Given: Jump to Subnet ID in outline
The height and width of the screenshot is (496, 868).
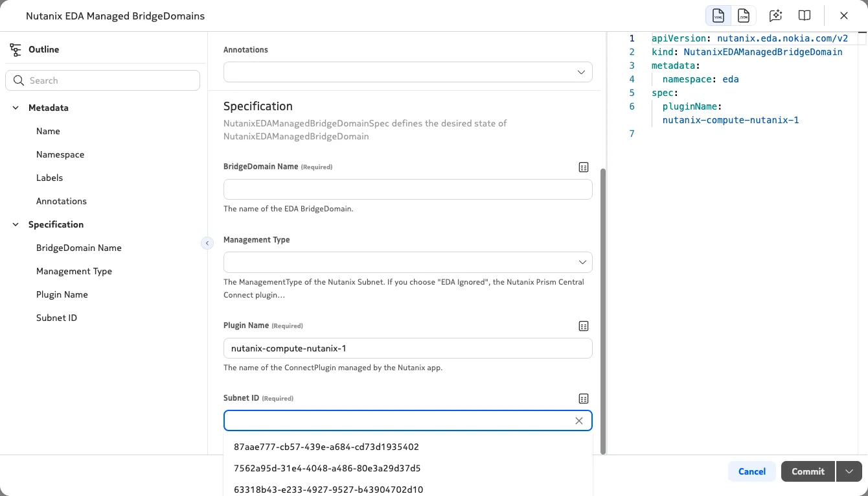Looking at the screenshot, I should coord(56,318).
